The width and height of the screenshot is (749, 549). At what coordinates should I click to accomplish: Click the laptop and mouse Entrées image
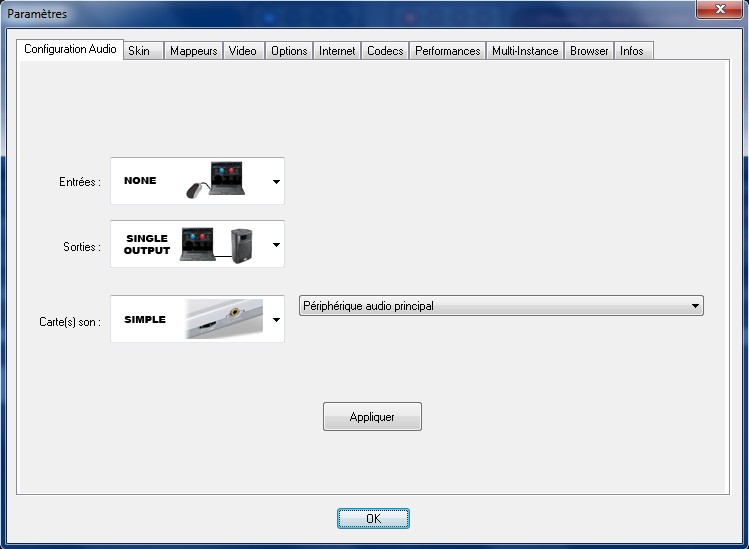point(215,180)
